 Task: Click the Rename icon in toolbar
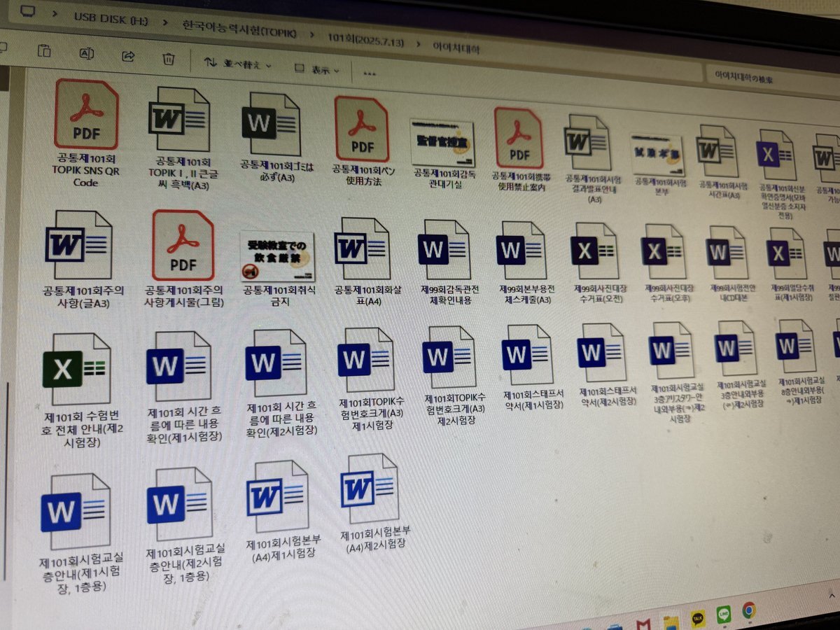[87, 53]
